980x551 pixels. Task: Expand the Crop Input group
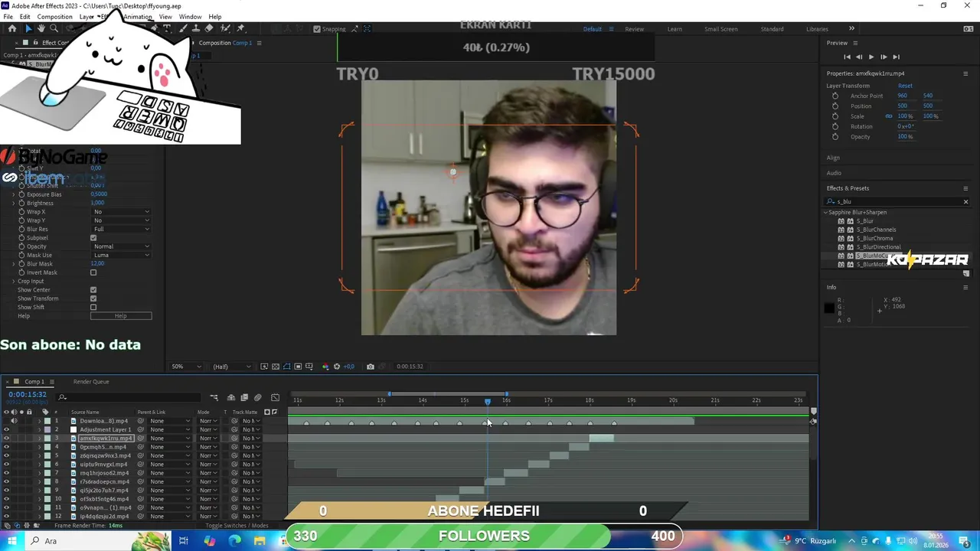[x=13, y=282]
